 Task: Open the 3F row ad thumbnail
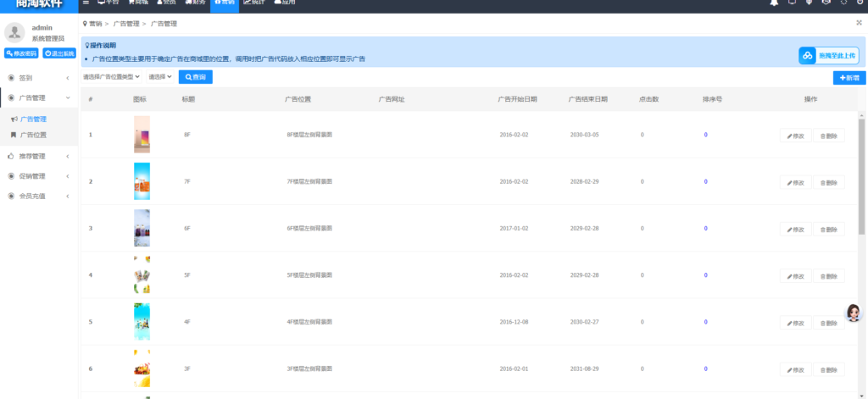(142, 369)
